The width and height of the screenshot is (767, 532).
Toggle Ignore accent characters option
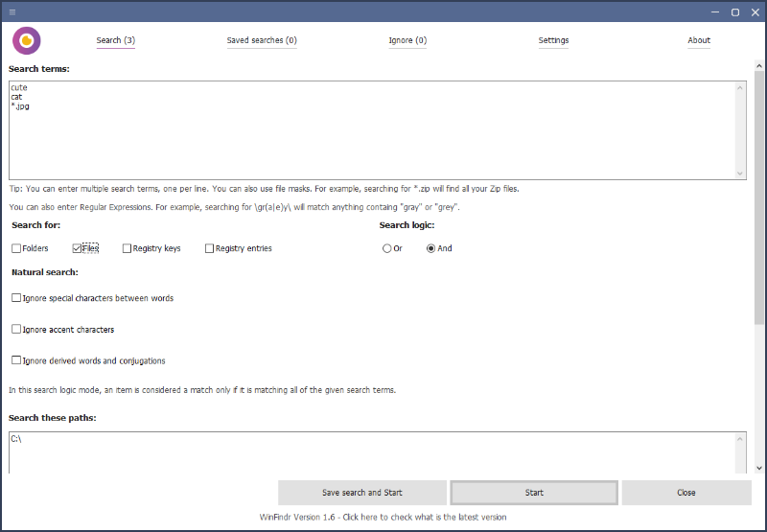coord(16,330)
